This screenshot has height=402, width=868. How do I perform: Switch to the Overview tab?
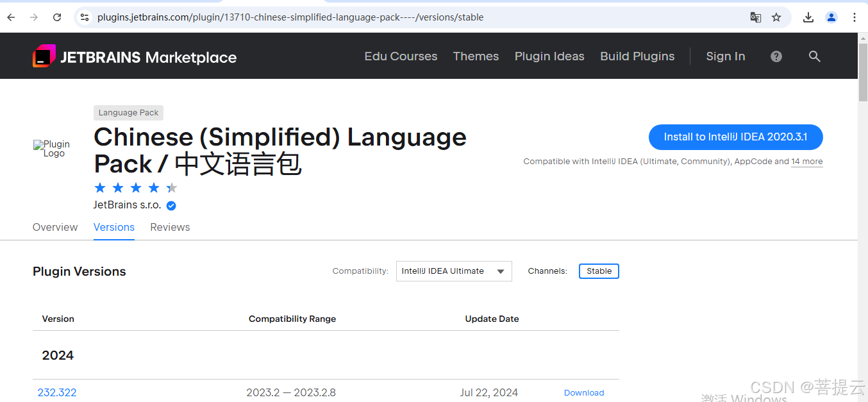click(55, 227)
